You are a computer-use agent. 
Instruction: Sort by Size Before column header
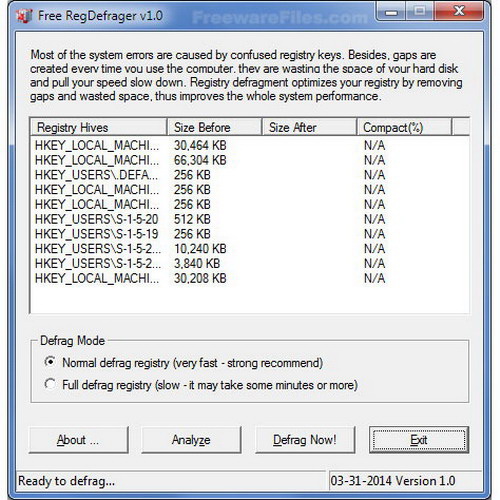[214, 127]
